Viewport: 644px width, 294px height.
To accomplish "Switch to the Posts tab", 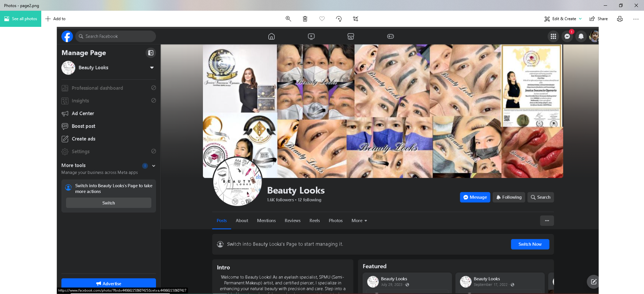I will [222, 220].
